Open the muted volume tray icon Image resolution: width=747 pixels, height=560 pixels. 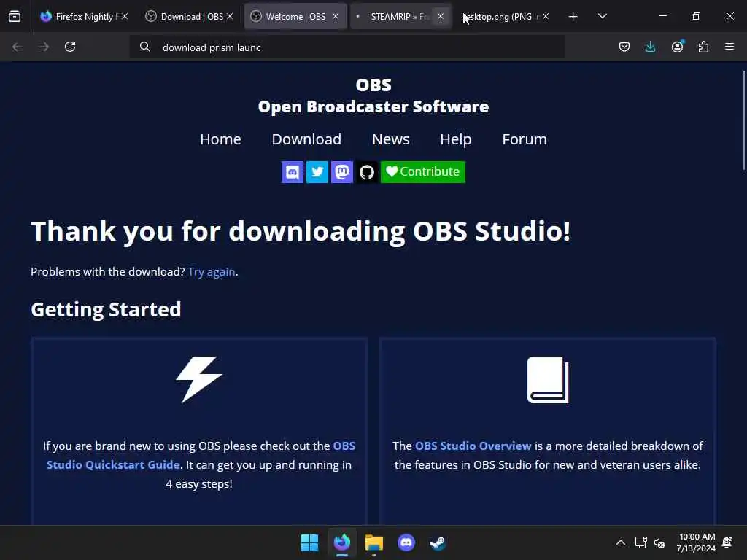point(659,542)
